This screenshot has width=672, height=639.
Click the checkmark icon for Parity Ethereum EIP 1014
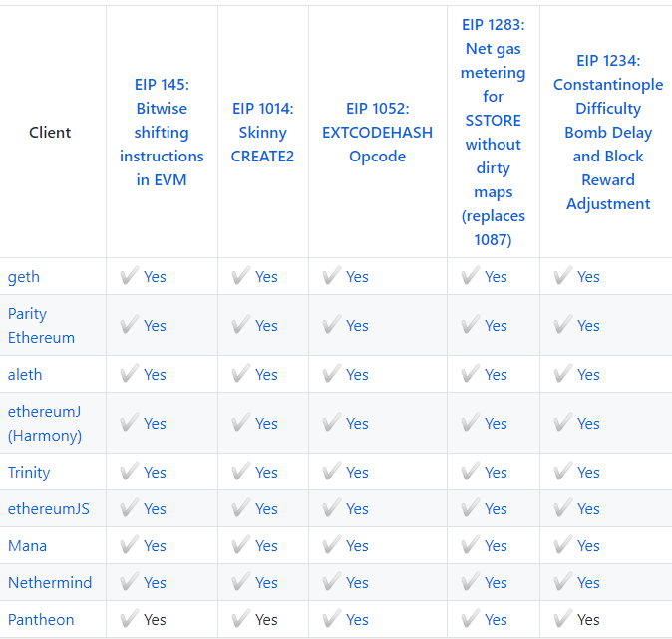tap(240, 325)
